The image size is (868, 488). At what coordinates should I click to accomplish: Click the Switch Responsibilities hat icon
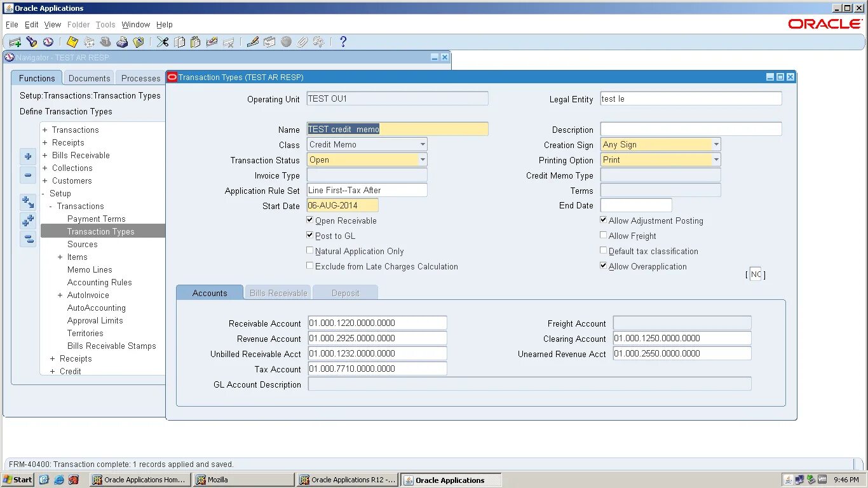(x=105, y=42)
